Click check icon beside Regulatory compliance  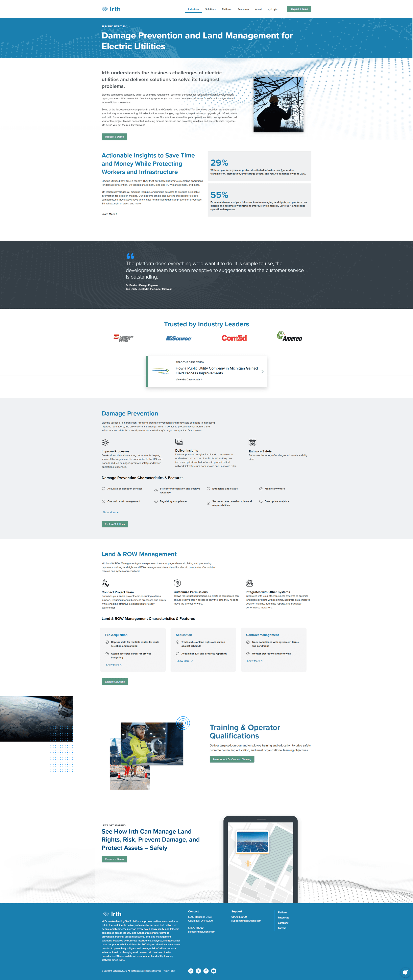(x=156, y=501)
